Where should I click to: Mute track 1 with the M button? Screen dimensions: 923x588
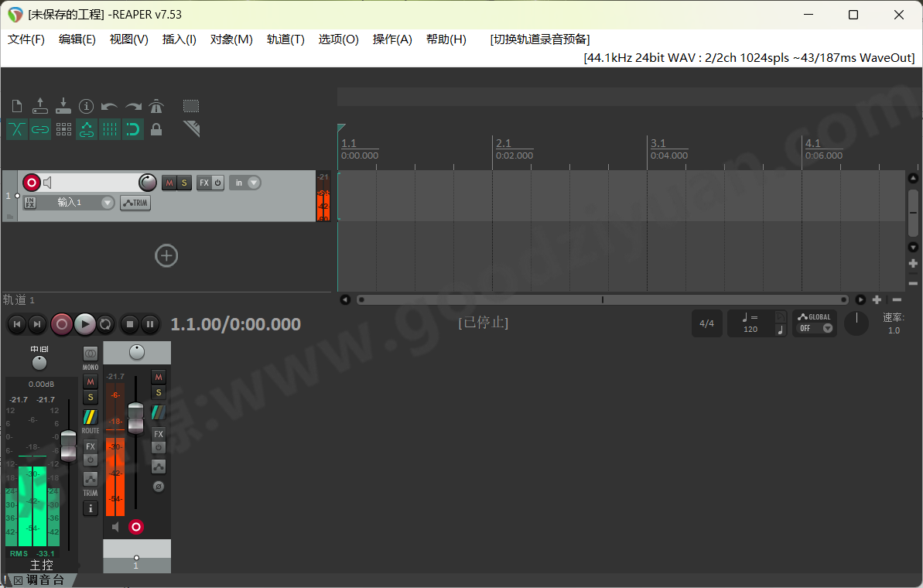(169, 183)
